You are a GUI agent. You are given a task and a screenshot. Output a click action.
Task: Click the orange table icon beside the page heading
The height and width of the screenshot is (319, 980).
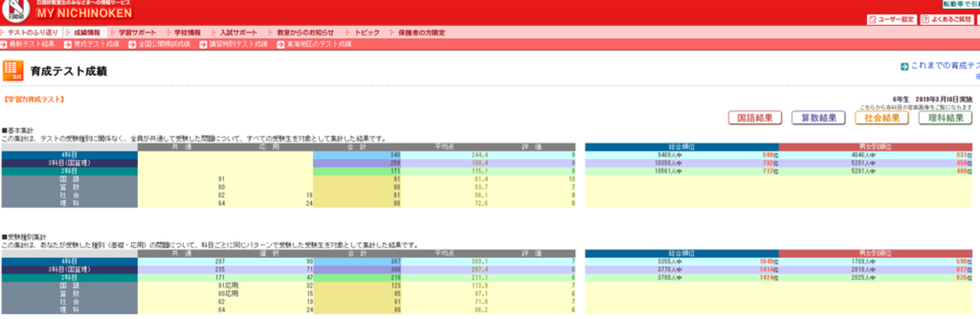coord(13,71)
